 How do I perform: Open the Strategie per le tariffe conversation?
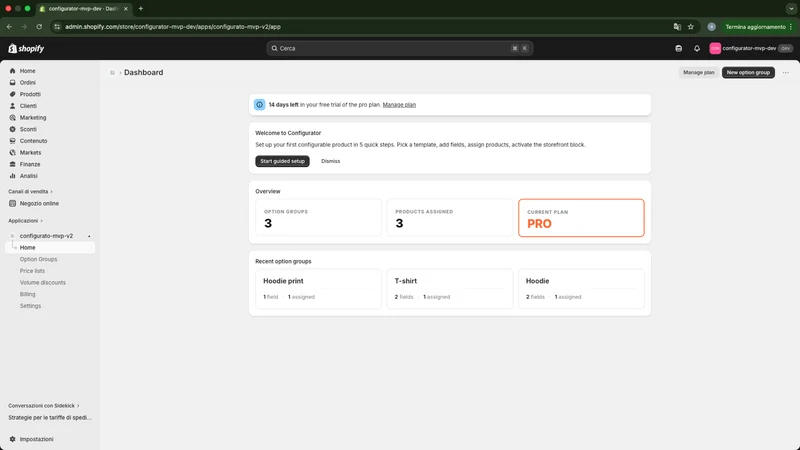click(49, 417)
